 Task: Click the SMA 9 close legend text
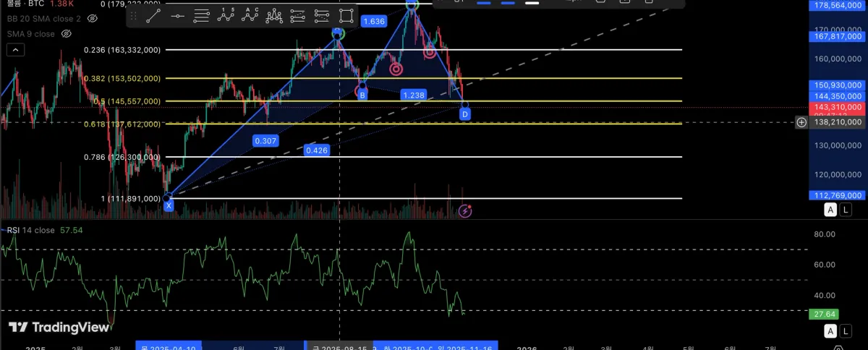[x=31, y=33]
